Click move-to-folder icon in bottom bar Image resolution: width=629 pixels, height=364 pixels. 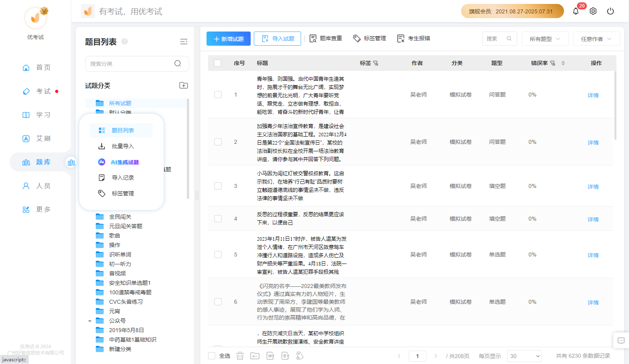(255, 356)
